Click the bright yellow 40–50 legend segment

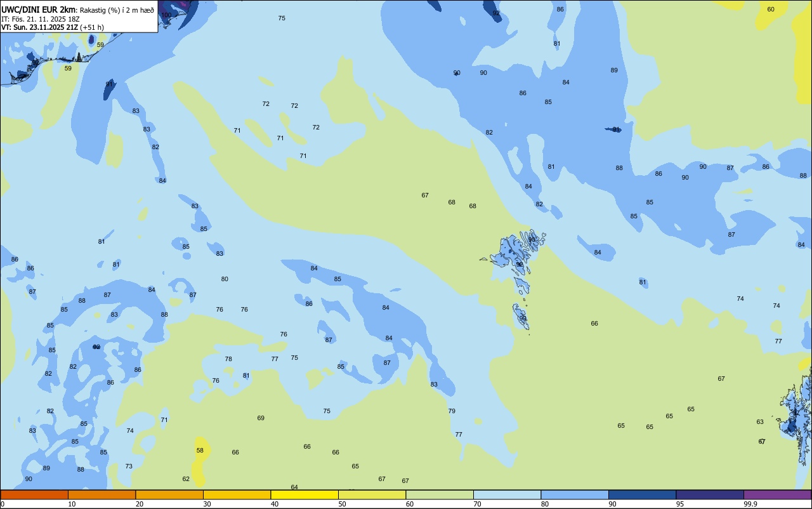[304, 494]
